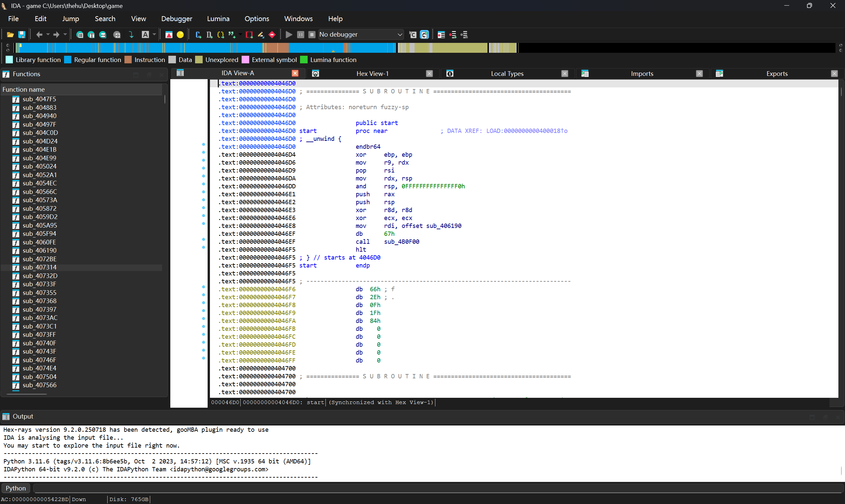845x504 pixels.
Task: Click the save database disk icon
Action: tap(22, 35)
